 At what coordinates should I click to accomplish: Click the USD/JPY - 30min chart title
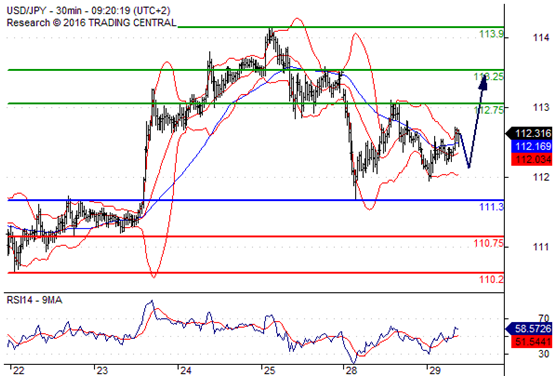point(88,11)
